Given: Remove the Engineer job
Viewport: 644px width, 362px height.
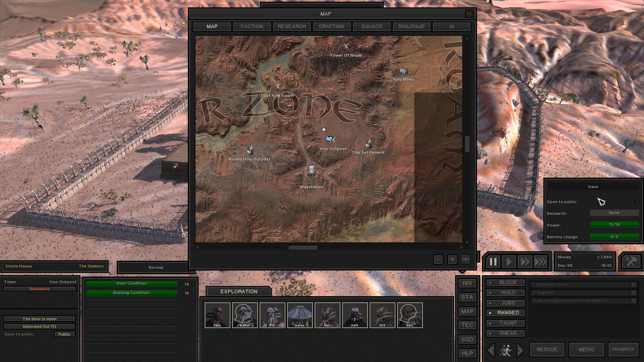Looking at the screenshot, I should 634,293.
